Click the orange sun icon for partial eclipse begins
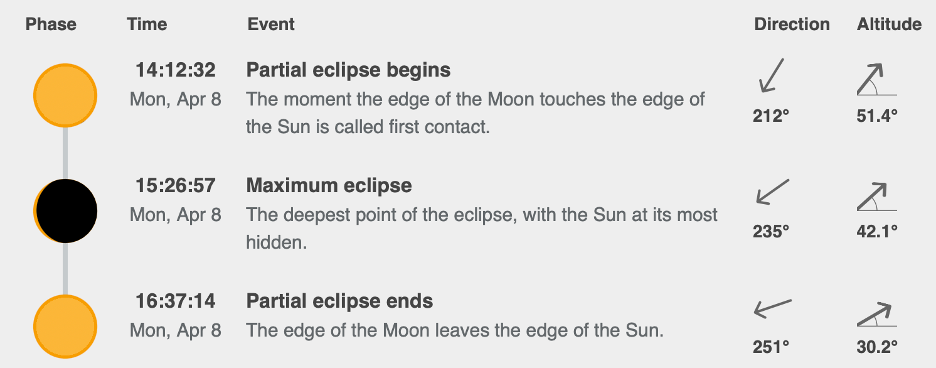Screen dimensions: 936x368 tap(65, 95)
